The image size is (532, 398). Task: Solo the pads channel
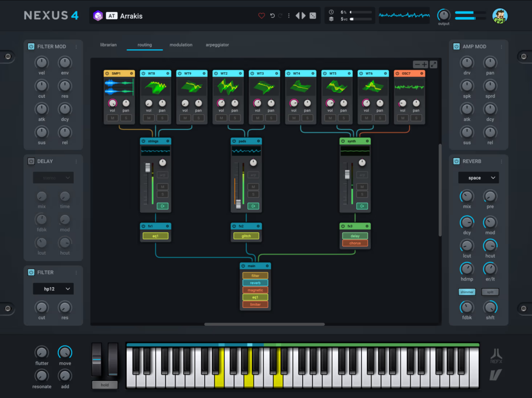[x=254, y=193]
